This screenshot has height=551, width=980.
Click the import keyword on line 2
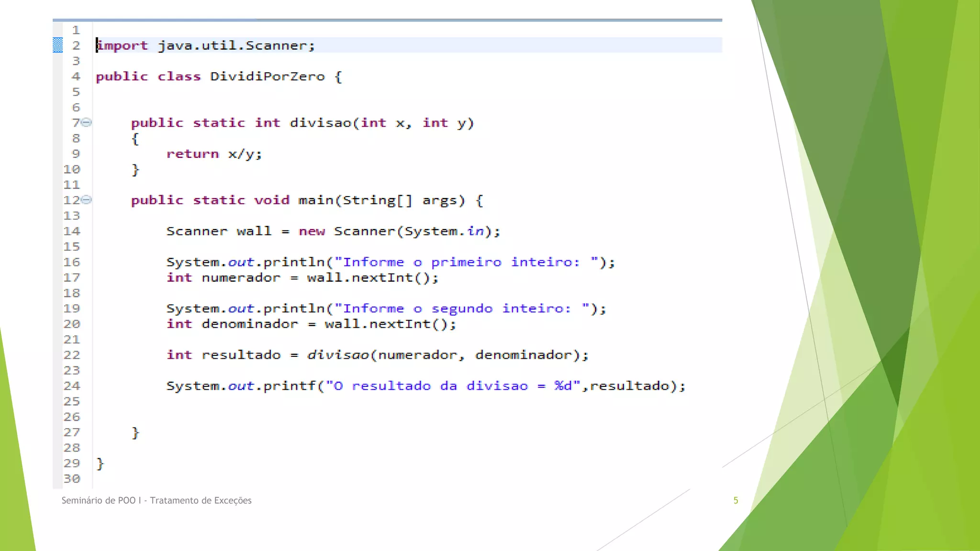(122, 45)
